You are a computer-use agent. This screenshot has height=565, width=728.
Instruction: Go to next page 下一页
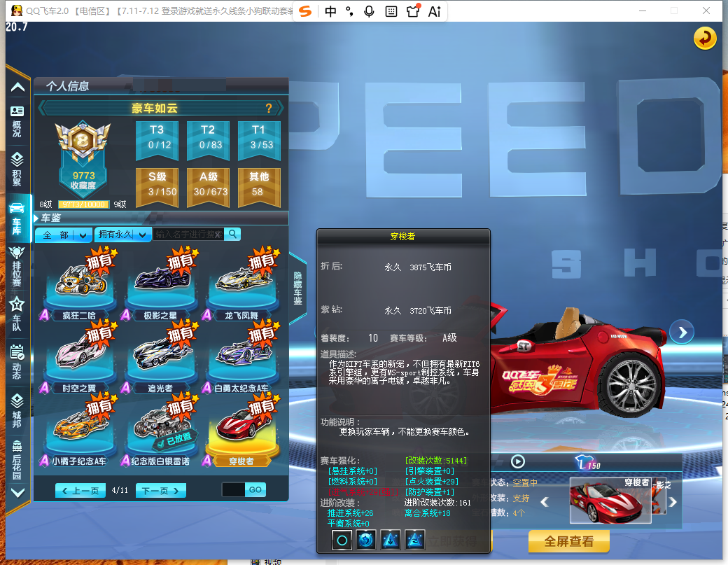coord(160,491)
